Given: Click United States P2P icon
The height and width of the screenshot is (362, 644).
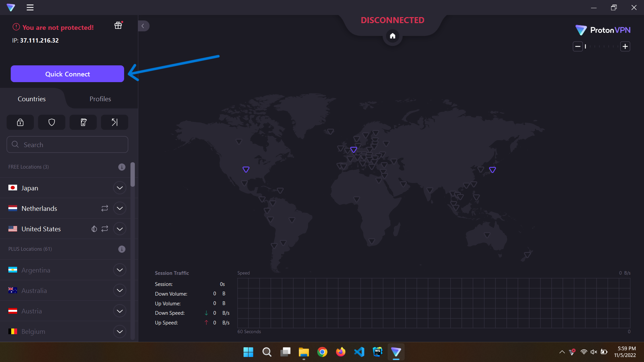Looking at the screenshot, I should pyautogui.click(x=105, y=229).
